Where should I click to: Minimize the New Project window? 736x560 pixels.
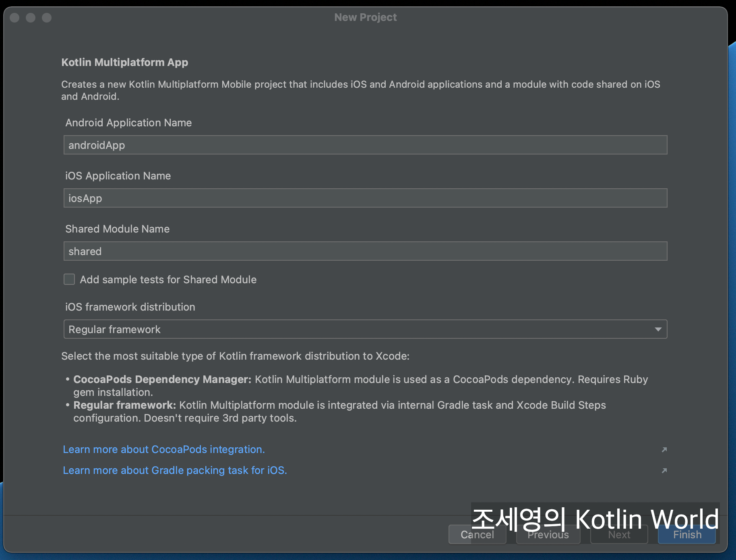(31, 18)
